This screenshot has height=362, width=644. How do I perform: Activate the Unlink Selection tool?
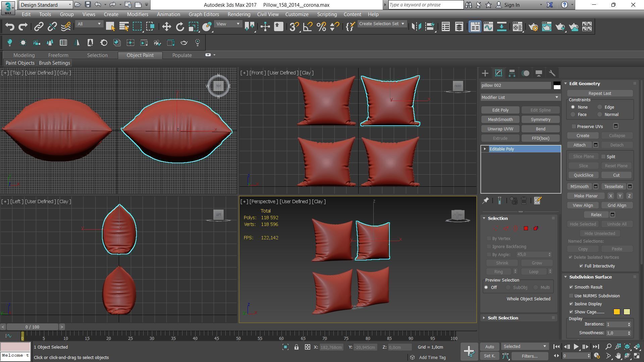point(52,27)
